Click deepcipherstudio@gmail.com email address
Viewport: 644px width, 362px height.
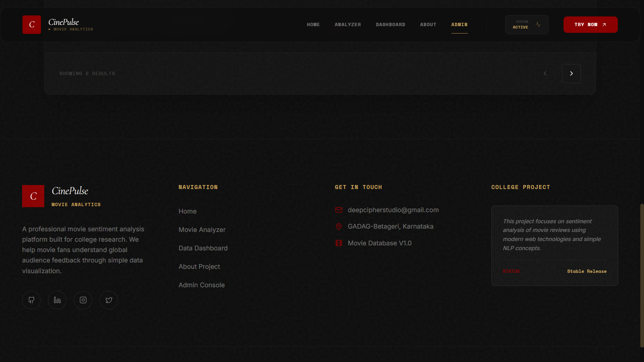point(393,210)
